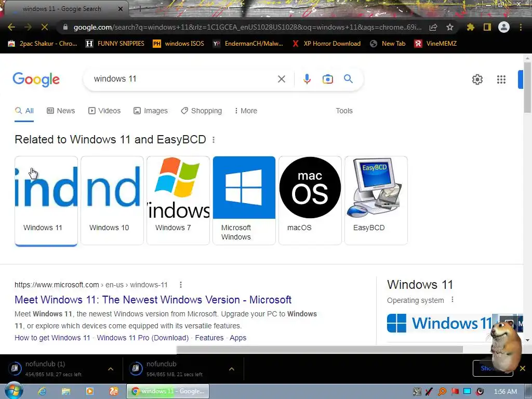Launch Internet Explorer from the taskbar
Screen dimensions: 532x399
(x=42, y=391)
